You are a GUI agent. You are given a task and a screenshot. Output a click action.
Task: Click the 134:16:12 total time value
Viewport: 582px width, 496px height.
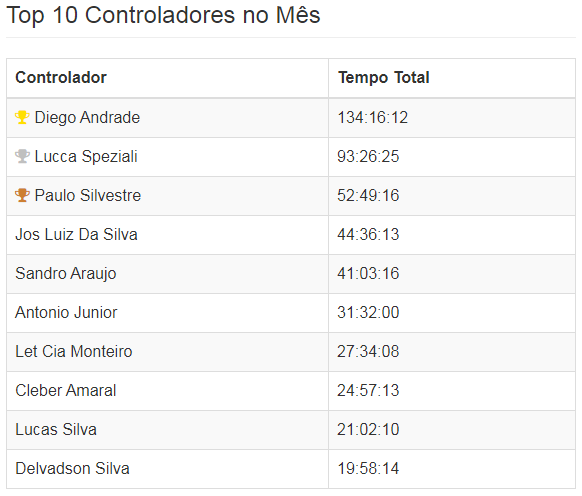373,117
